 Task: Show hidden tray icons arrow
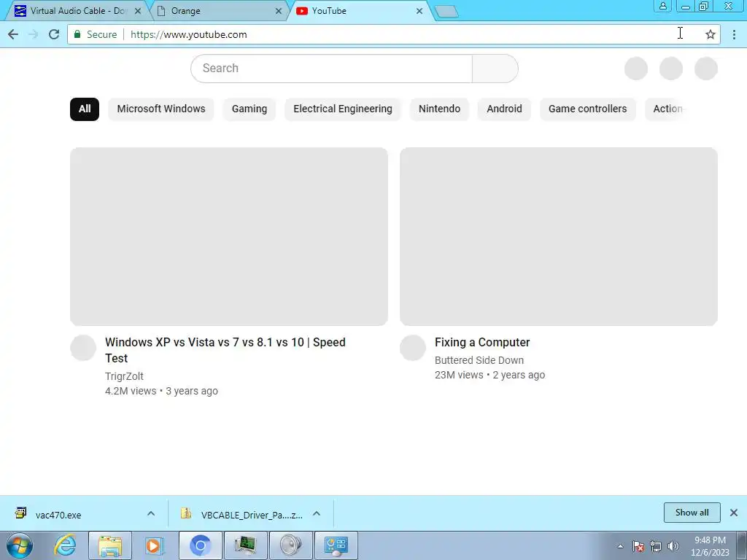coord(620,546)
